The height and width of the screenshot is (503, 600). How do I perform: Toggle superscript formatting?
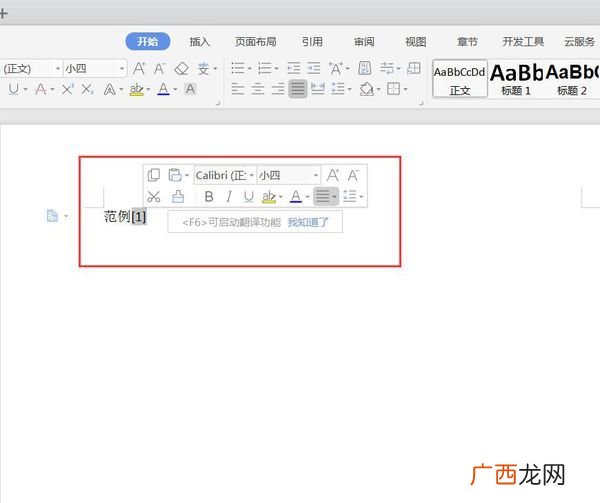[x=68, y=89]
